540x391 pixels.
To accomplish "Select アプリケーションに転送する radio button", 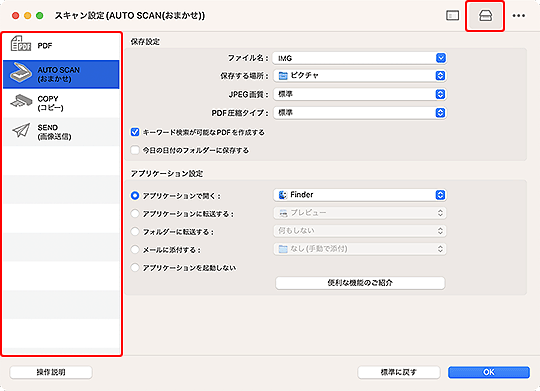I will [135, 214].
